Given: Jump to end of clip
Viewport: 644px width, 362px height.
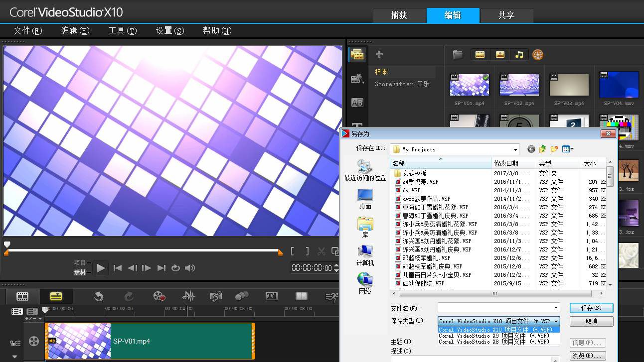Looking at the screenshot, I should tap(161, 268).
